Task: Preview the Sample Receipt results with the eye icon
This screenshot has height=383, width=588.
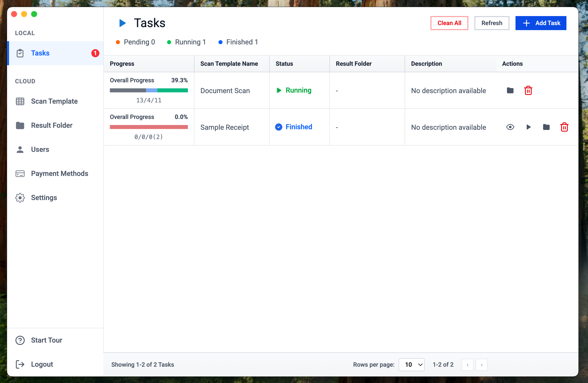Action: 510,127
